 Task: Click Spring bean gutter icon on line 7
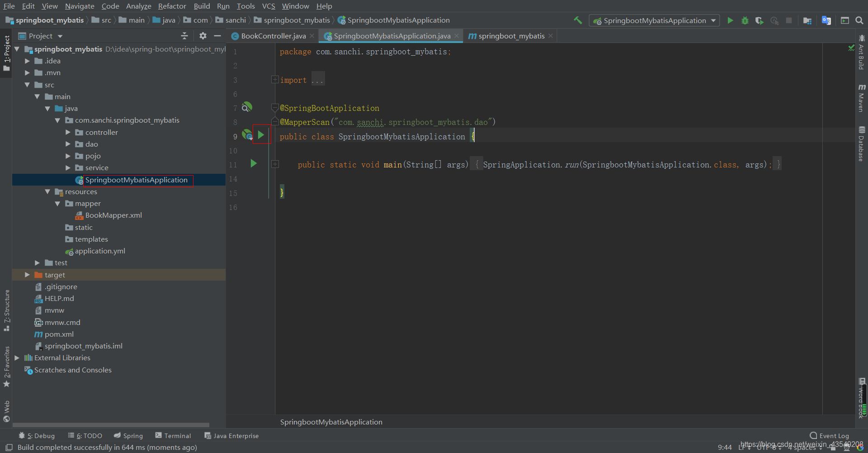point(246,107)
